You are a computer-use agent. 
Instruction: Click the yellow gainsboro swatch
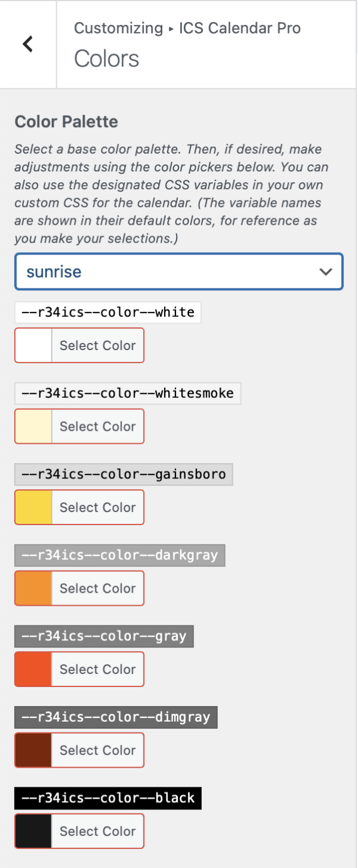[32, 507]
